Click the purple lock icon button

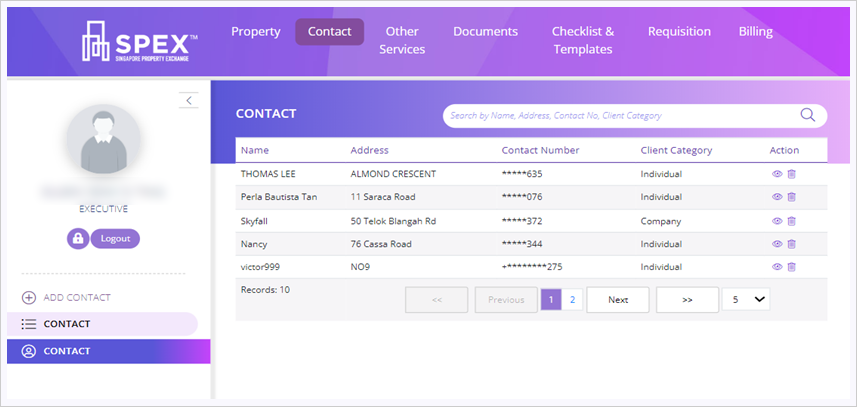pyautogui.click(x=78, y=239)
